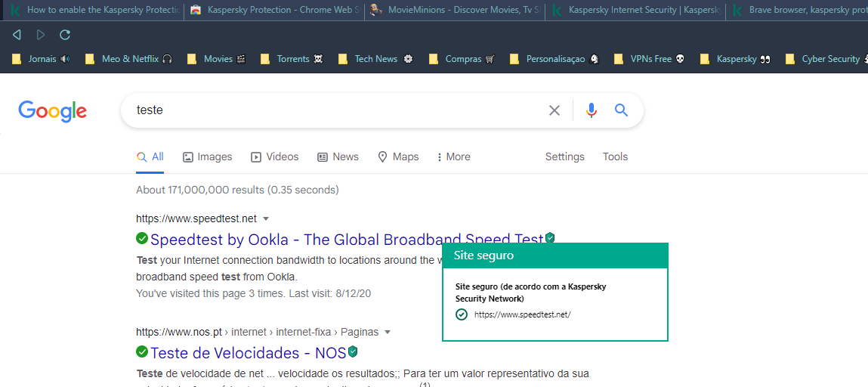Click green check icon before NOS result
The height and width of the screenshot is (387, 868).
142,351
